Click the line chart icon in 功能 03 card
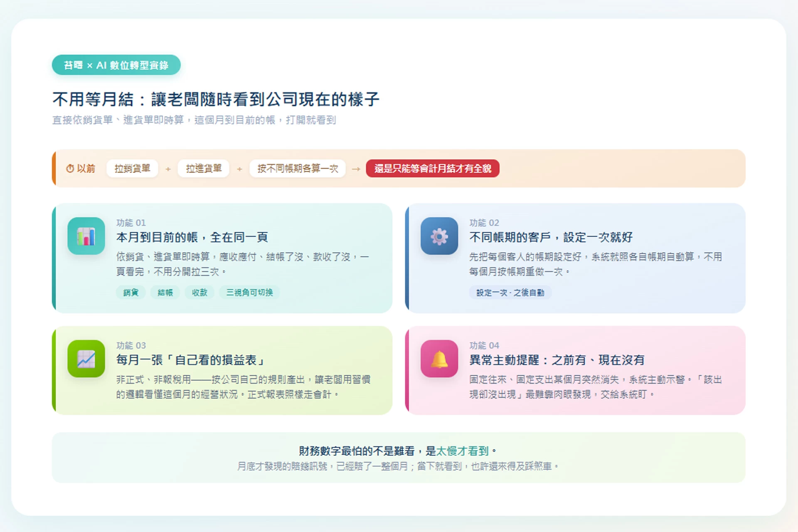The height and width of the screenshot is (532, 798). pos(86,359)
